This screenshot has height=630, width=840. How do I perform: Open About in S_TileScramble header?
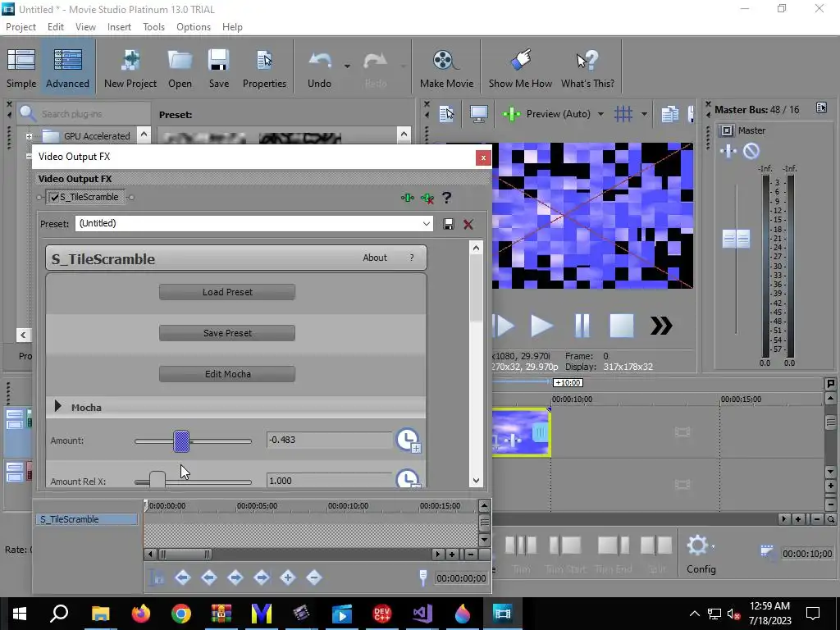[x=374, y=258]
